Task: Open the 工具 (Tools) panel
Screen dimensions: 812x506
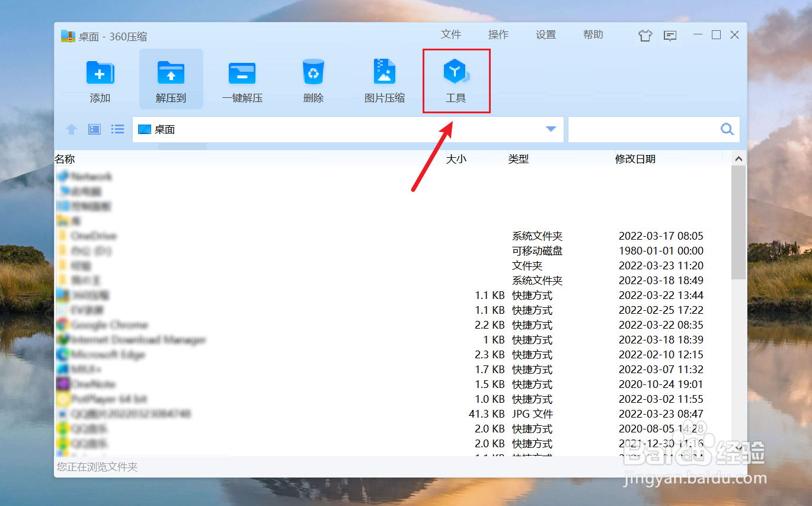Action: pos(456,79)
